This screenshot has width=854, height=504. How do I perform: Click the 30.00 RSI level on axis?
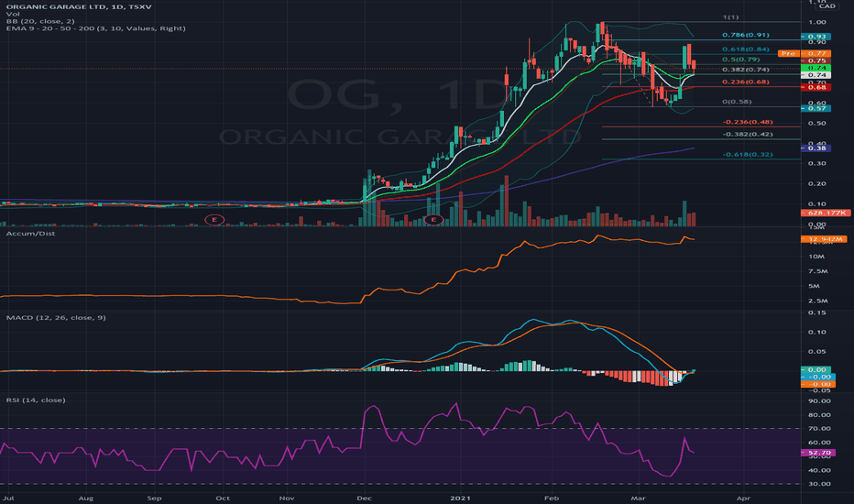[819, 484]
